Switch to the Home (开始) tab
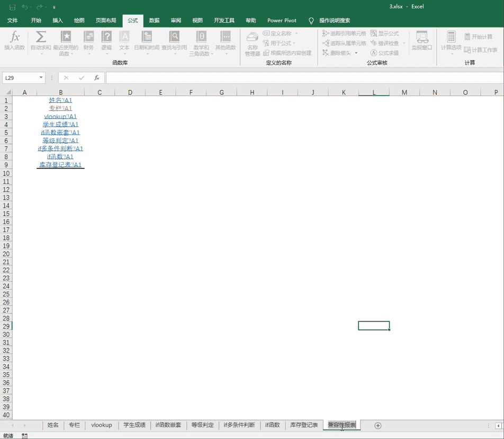504x439 pixels. coord(36,20)
